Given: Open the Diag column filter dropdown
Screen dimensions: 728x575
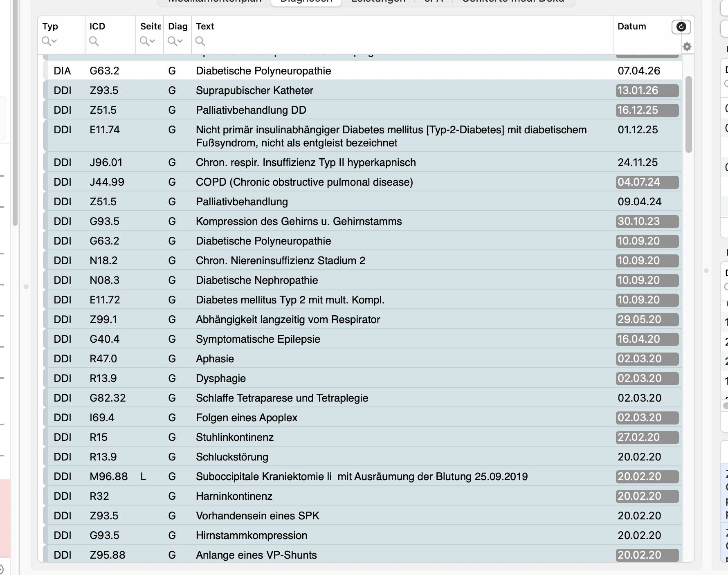Looking at the screenshot, I should [175, 41].
